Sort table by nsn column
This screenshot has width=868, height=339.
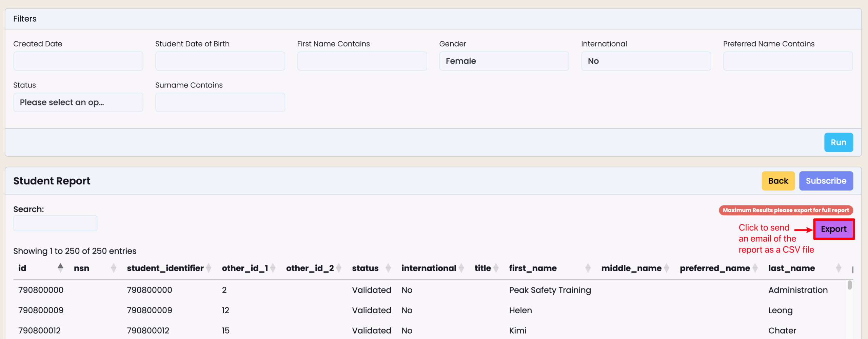(82, 268)
